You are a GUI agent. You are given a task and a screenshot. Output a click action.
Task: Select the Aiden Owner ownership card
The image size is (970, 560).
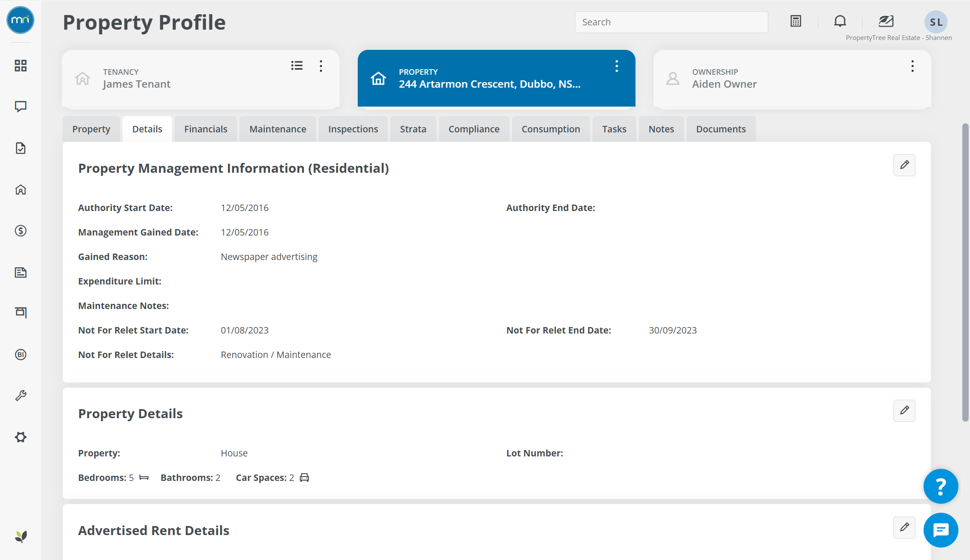tap(792, 79)
